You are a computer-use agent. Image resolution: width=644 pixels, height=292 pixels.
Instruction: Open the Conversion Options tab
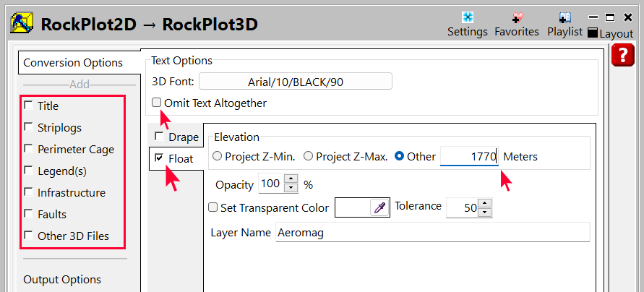tap(72, 63)
